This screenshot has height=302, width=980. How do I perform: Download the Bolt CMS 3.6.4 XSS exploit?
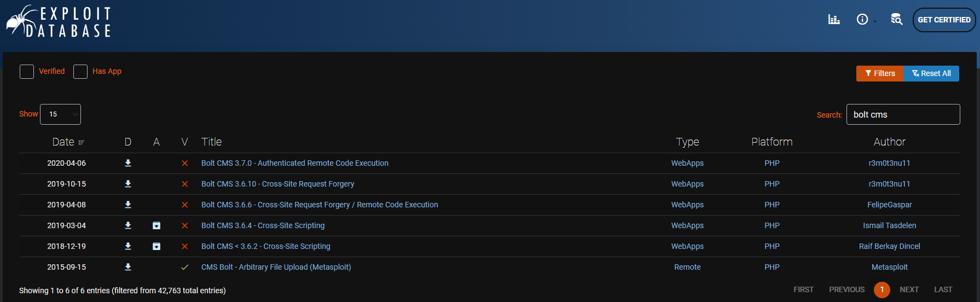128,225
